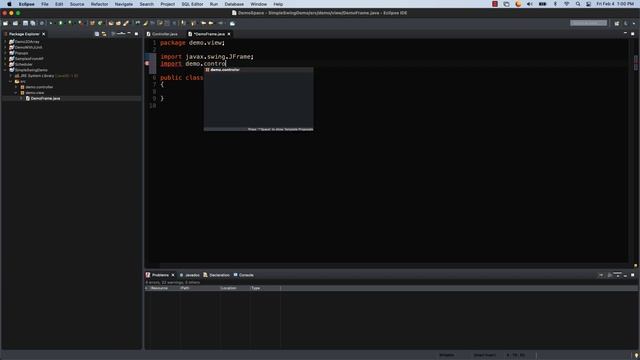Select the demo.view package
This screenshot has height=360, width=640.
pyautogui.click(x=35, y=93)
